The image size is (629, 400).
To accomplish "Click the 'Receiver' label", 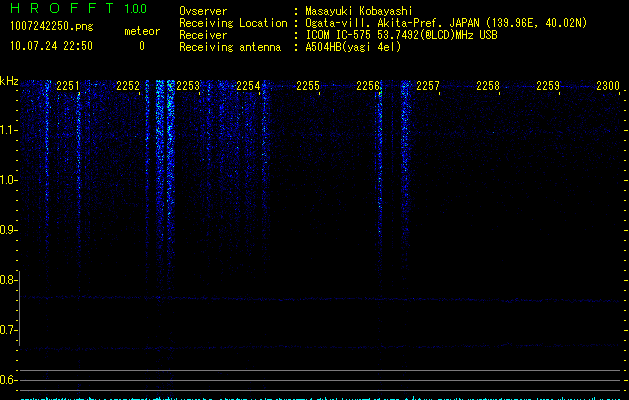I will coord(203,35).
